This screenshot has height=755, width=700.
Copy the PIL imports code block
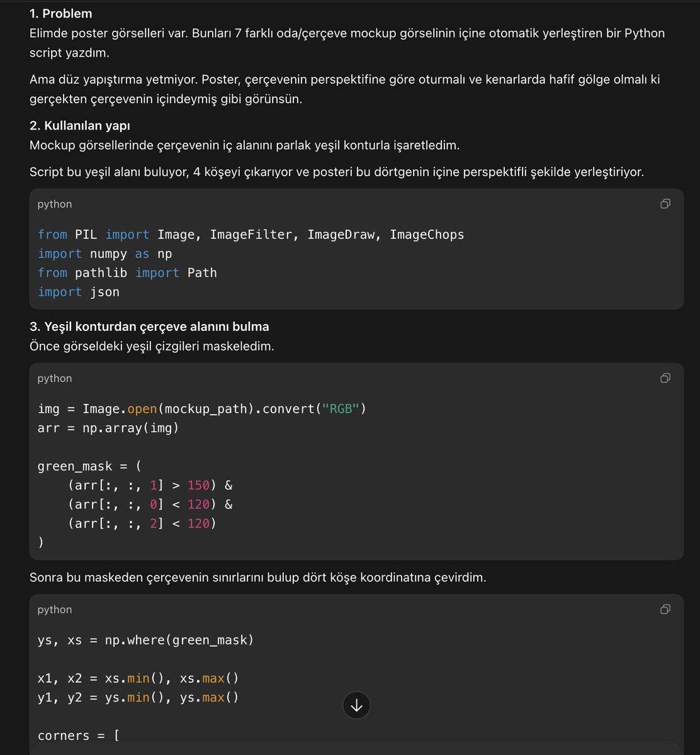[665, 204]
